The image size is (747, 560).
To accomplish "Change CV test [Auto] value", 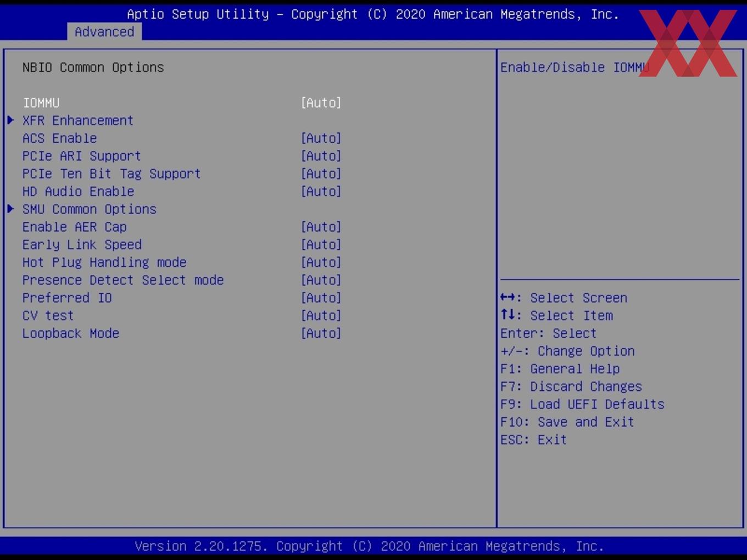I will click(x=321, y=316).
